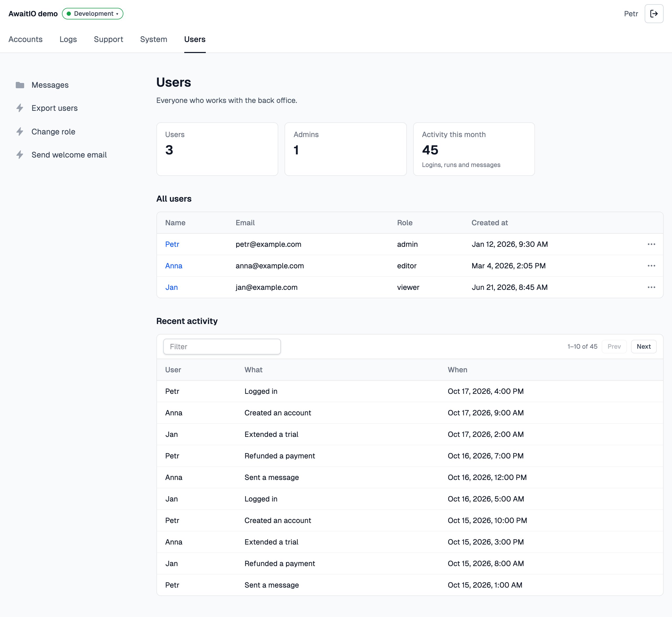
Task: Click the lightning icon beside Change role
Action: (20, 132)
